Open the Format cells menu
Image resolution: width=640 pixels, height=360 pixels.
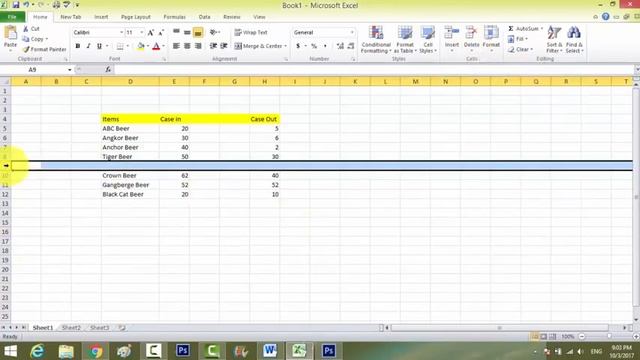pyautogui.click(x=491, y=39)
